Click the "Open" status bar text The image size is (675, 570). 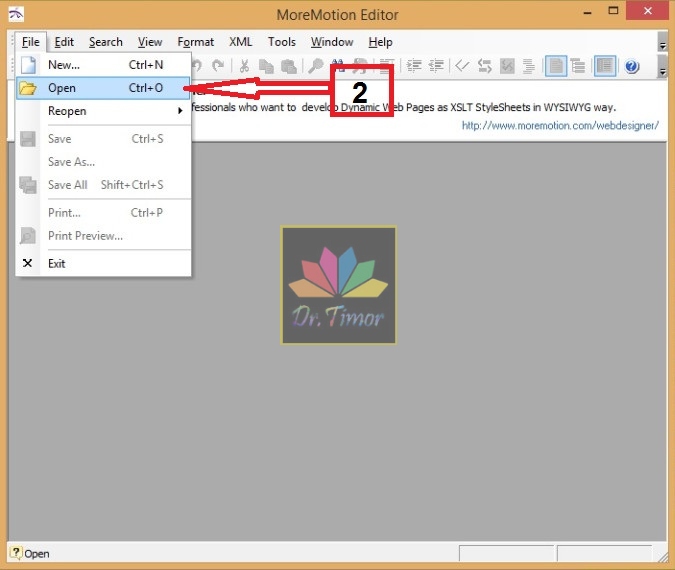pyautogui.click(x=37, y=554)
